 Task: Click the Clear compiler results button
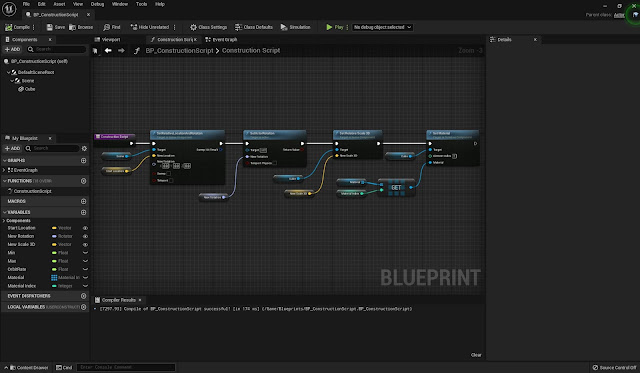476,355
